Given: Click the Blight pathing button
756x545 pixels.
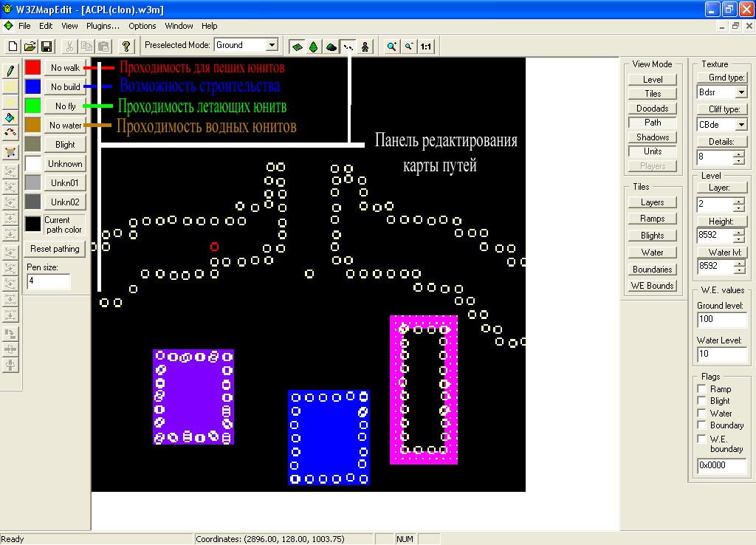Looking at the screenshot, I should pyautogui.click(x=65, y=145).
